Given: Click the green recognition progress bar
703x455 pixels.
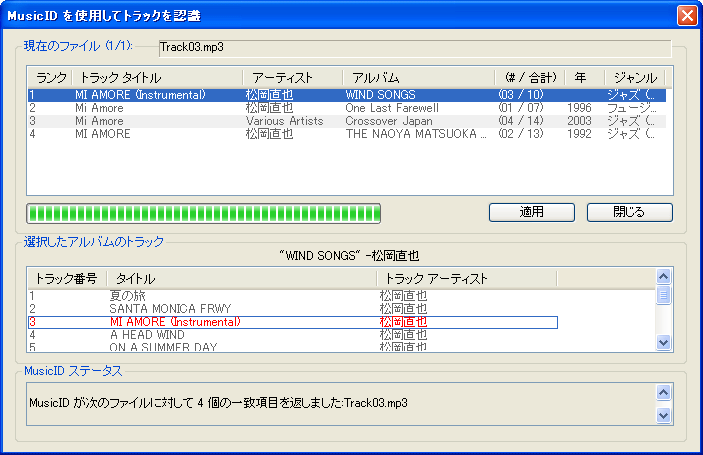Looking at the screenshot, I should coord(204,213).
